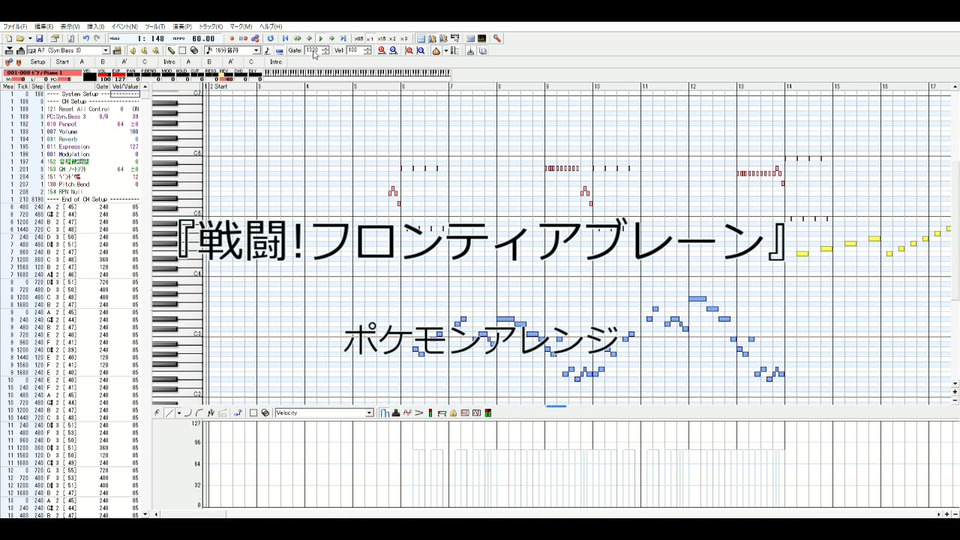Click the plus zoom button beside piano roll

point(954,392)
